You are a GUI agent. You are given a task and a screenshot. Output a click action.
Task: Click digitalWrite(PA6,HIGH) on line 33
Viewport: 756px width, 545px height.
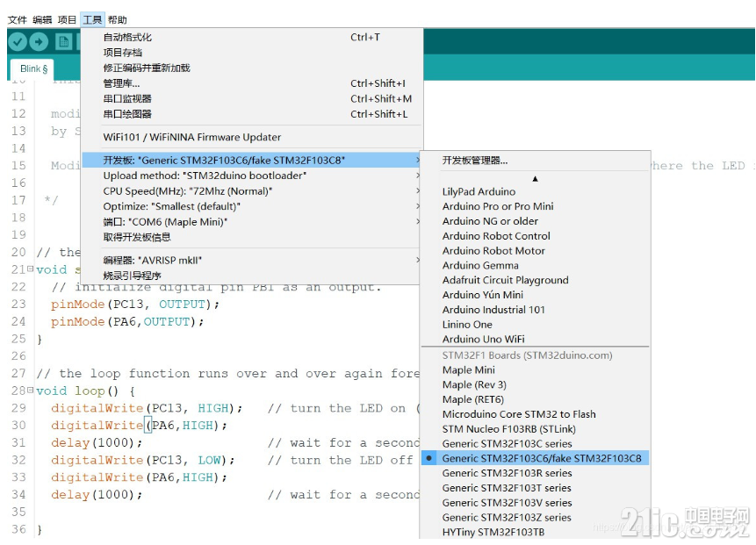(x=139, y=477)
